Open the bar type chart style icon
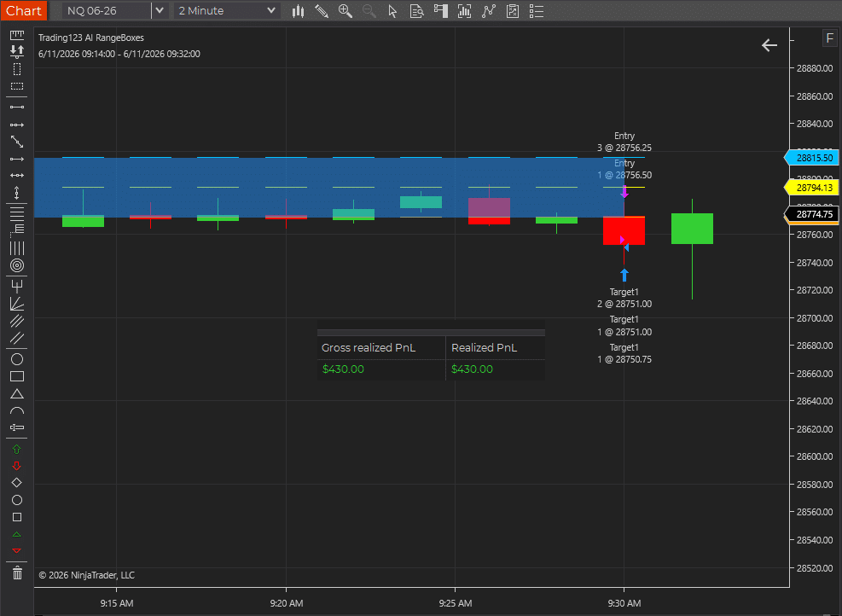842x616 pixels. (x=298, y=11)
